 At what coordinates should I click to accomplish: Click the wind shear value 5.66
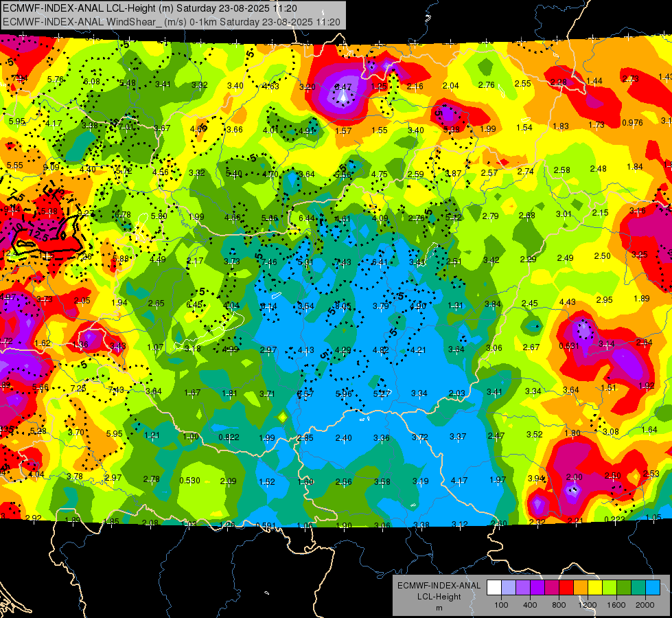point(40,387)
